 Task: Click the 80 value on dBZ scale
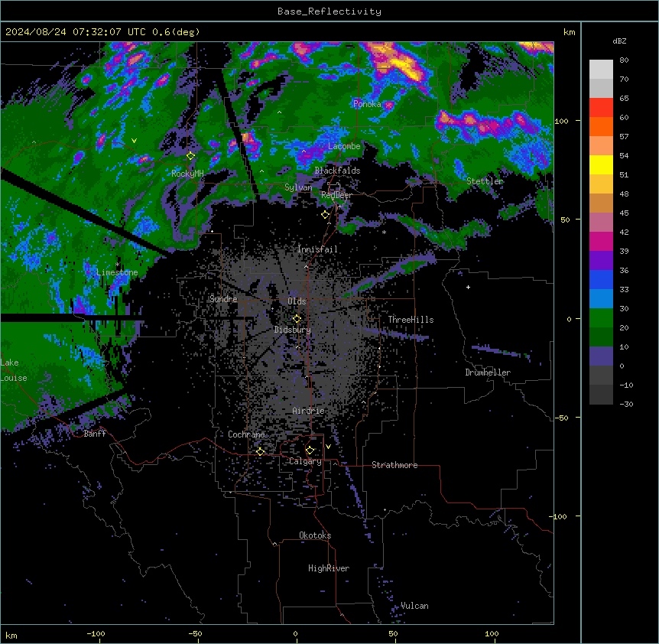tap(624, 60)
